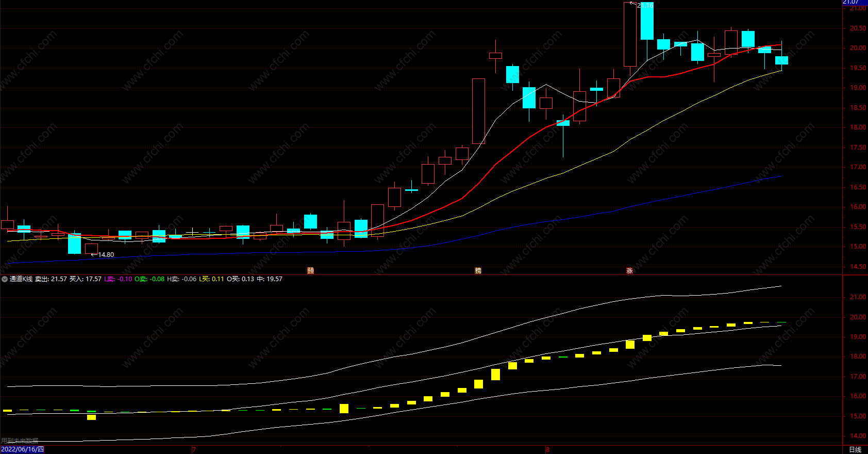Click the O卖: -0.08 value
The image size is (868, 454).
[149, 279]
